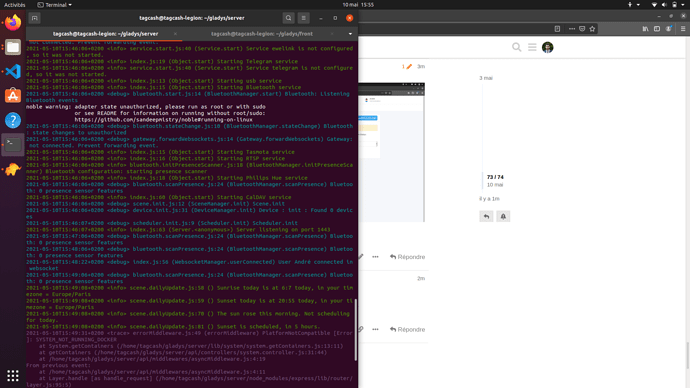Open the notification bell in the timeline
690x388 pixels.
coord(503,216)
